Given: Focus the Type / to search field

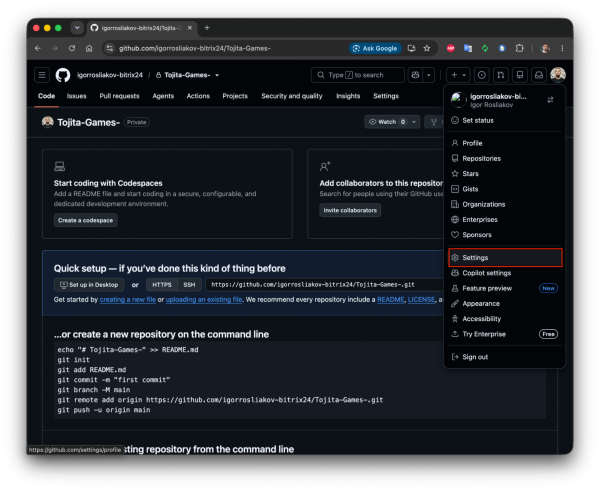Looking at the screenshot, I should [x=358, y=75].
